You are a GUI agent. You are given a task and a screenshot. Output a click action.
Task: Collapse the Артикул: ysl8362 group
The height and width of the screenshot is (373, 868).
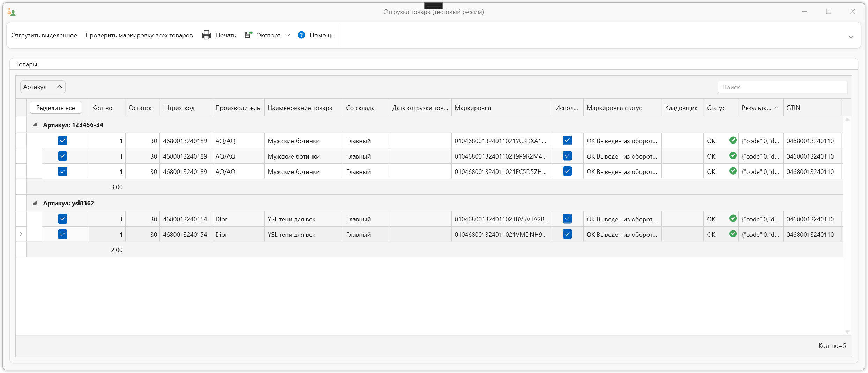point(35,203)
